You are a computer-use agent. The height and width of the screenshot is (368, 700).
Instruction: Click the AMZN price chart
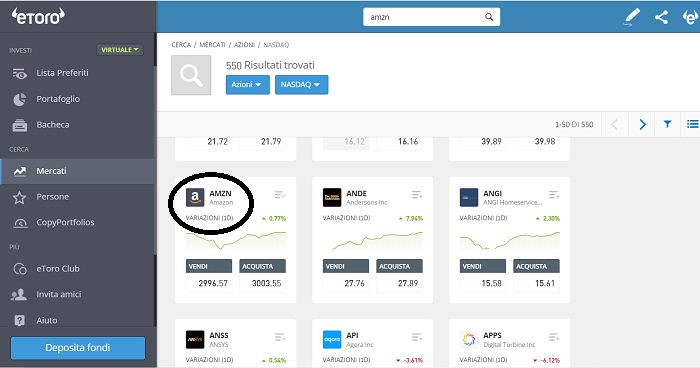(x=236, y=240)
